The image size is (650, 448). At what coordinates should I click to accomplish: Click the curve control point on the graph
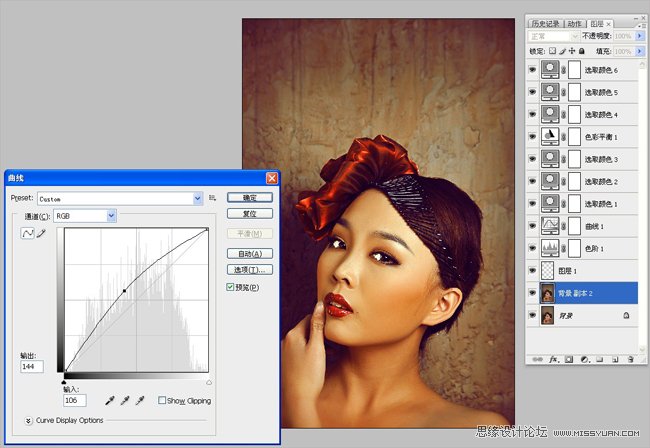124,291
